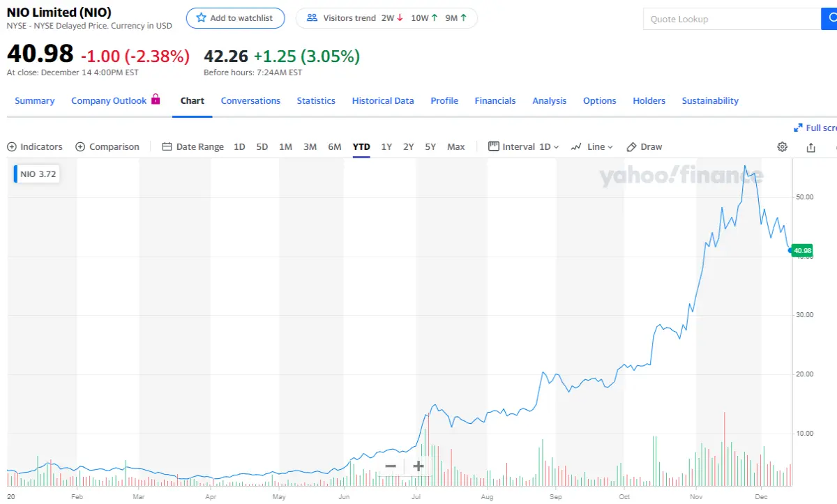
Task: Zoom in chart with plus button
Action: coord(418,466)
